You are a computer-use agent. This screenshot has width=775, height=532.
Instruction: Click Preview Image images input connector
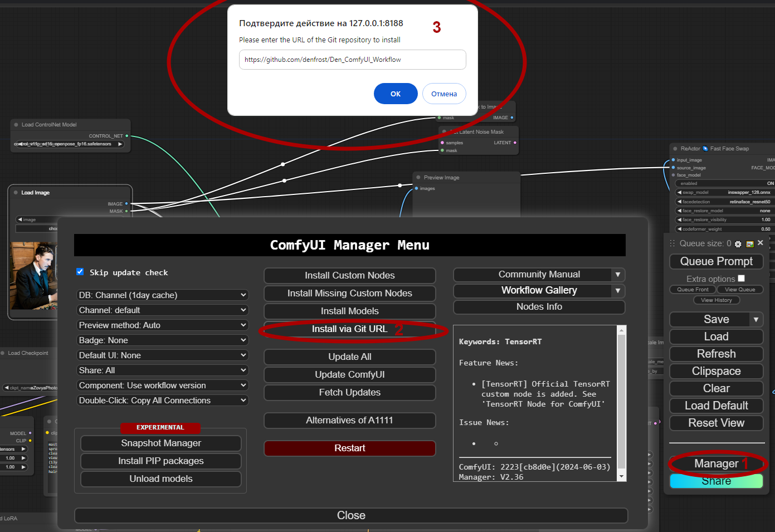point(416,188)
